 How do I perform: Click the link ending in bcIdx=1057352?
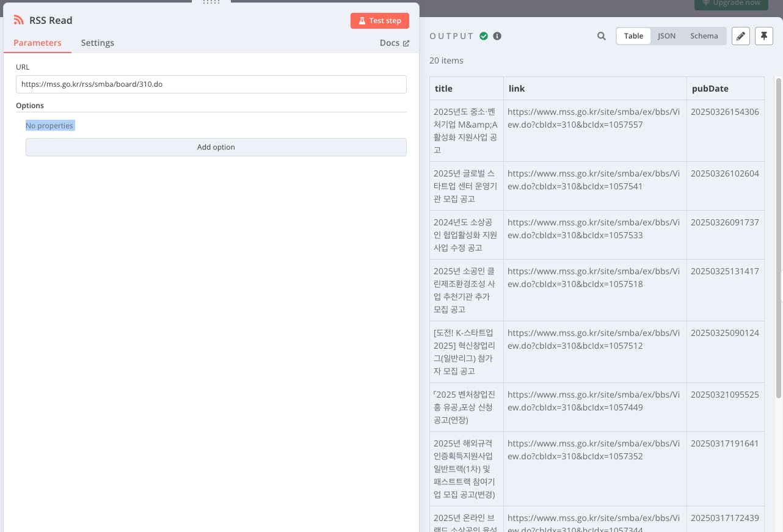(x=593, y=450)
